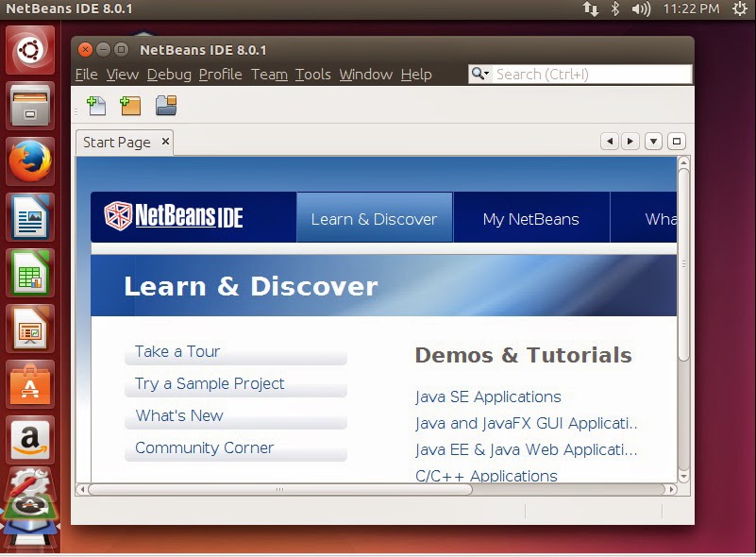
Task: Open the File menu
Action: pos(86,75)
